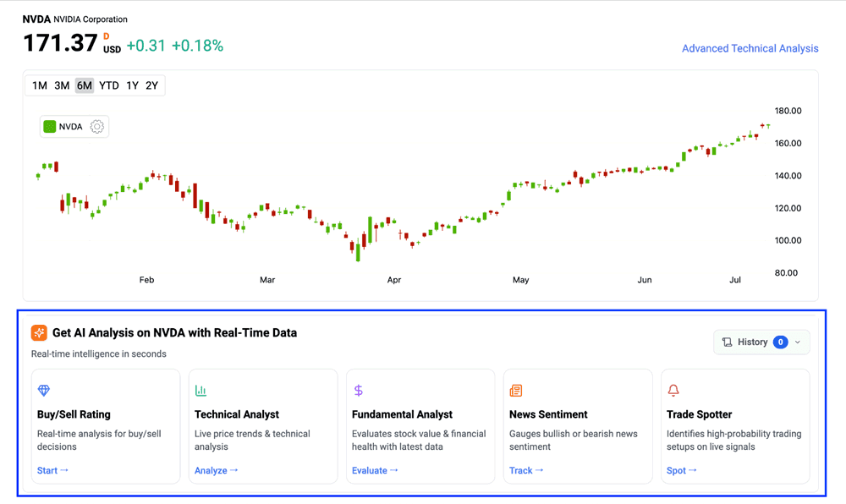Click the AI Analysis sparkle icon

click(39, 333)
